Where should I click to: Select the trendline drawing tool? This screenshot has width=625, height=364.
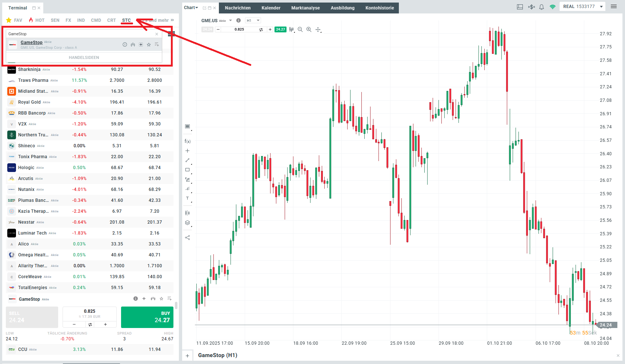coord(187,160)
